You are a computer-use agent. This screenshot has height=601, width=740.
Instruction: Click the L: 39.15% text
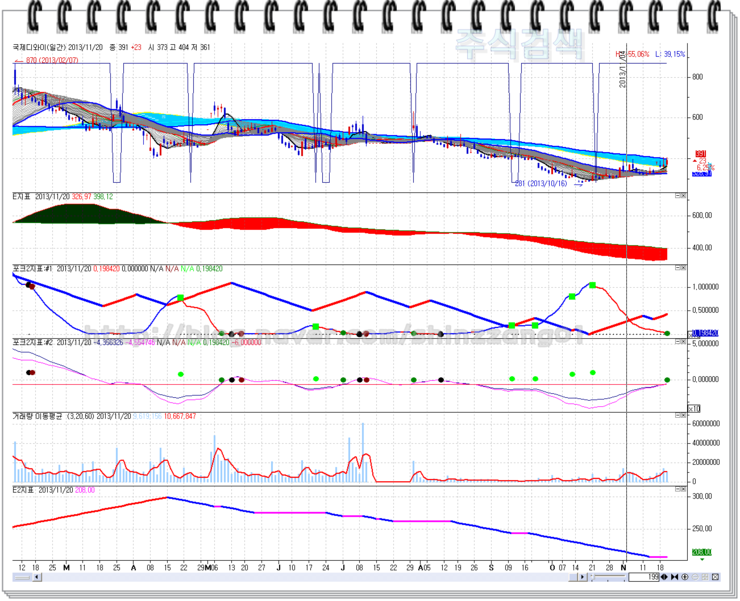[x=670, y=54]
